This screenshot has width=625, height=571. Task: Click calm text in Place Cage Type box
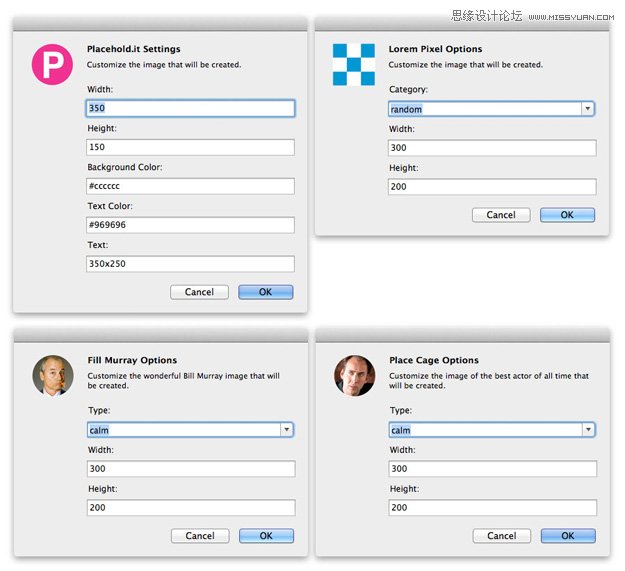(x=401, y=430)
